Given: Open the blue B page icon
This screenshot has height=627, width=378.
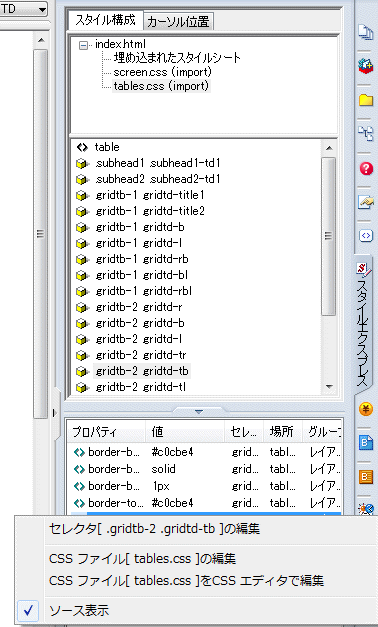Looking at the screenshot, I should coord(366,443).
